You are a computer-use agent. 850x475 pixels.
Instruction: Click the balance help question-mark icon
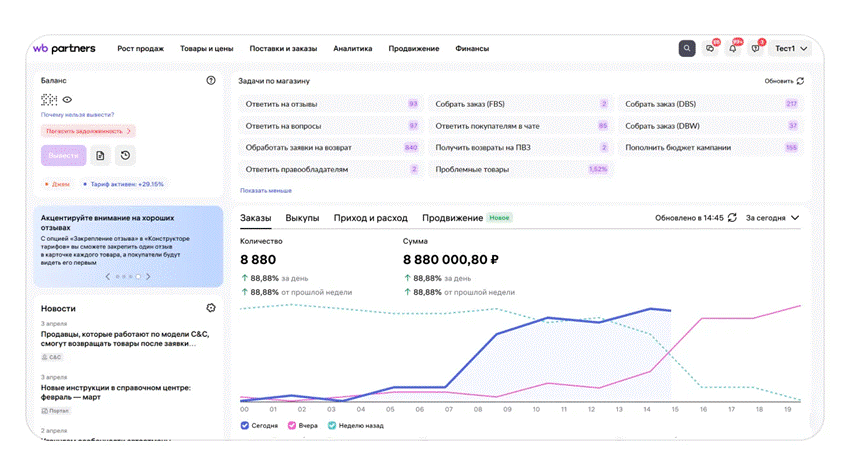tap(211, 80)
